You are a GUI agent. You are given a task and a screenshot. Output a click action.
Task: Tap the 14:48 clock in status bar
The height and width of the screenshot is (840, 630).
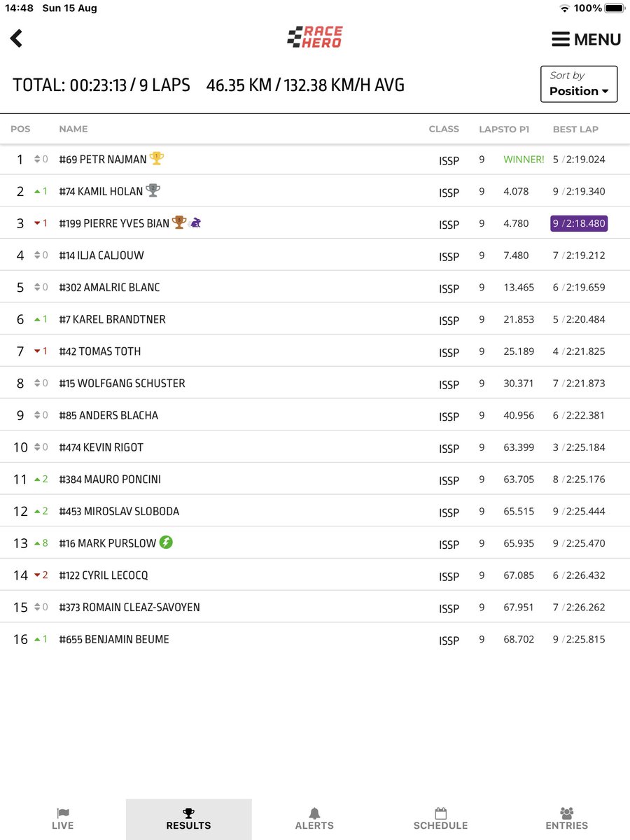20,8
